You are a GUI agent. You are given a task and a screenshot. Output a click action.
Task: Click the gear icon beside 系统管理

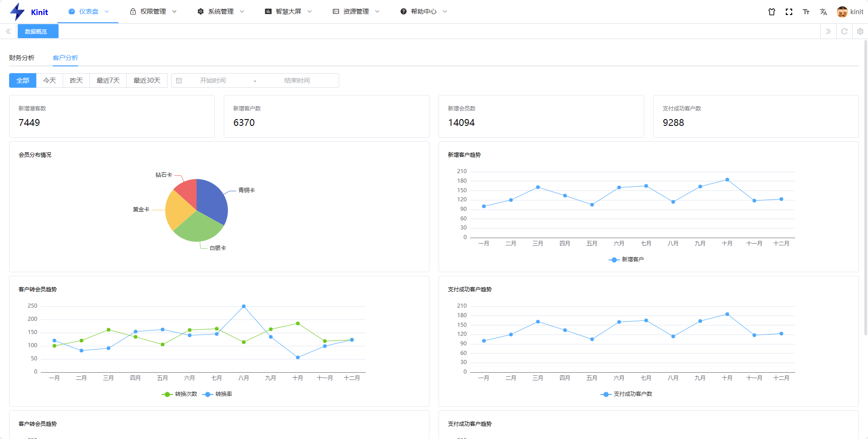click(x=201, y=11)
